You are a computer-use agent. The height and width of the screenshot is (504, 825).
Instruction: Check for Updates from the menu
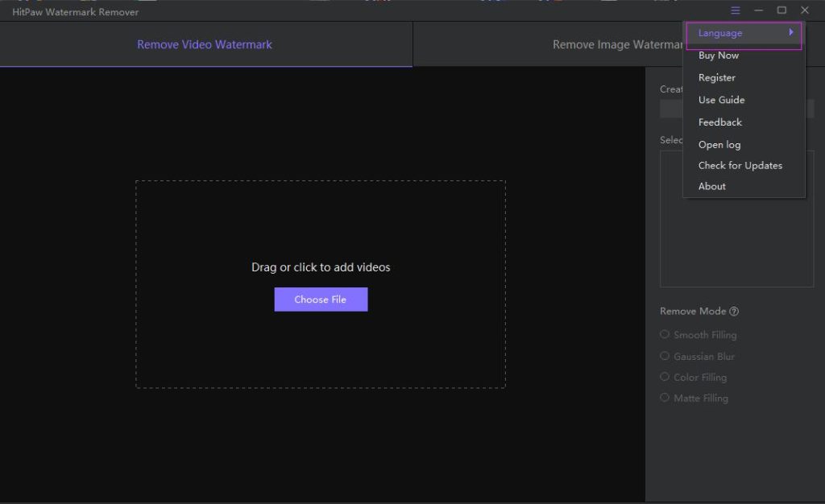pos(740,166)
